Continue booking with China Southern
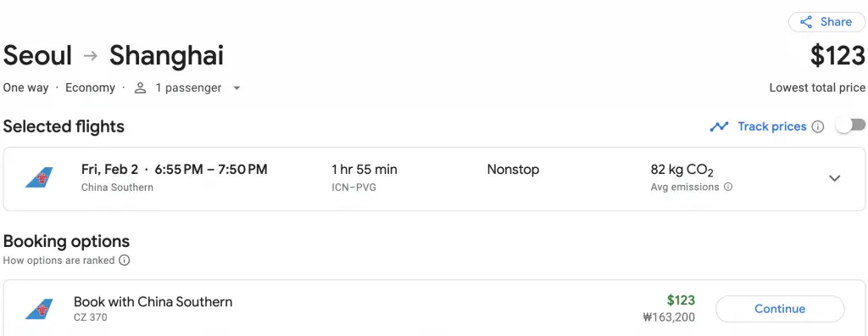This screenshot has height=336, width=868. pos(780,309)
